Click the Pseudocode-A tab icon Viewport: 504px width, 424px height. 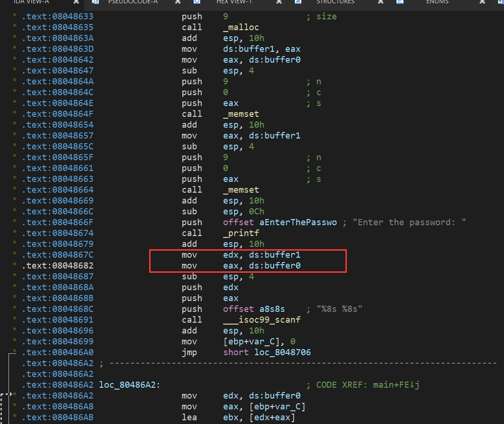(x=95, y=1)
